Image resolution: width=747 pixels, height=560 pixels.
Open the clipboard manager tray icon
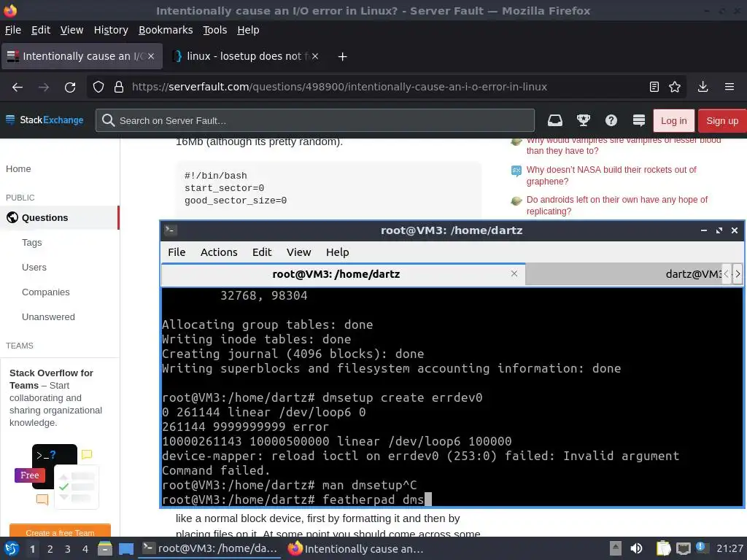tap(663, 548)
